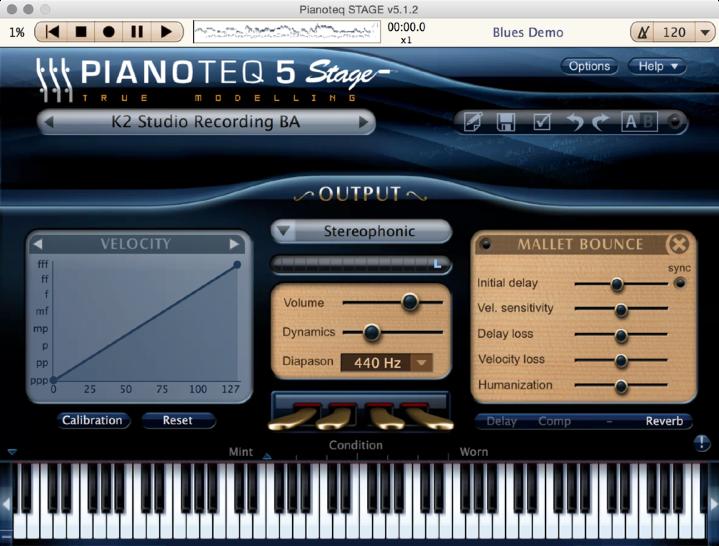Switch to the Delay effect tab
This screenshot has height=546, width=719.
pos(501,421)
